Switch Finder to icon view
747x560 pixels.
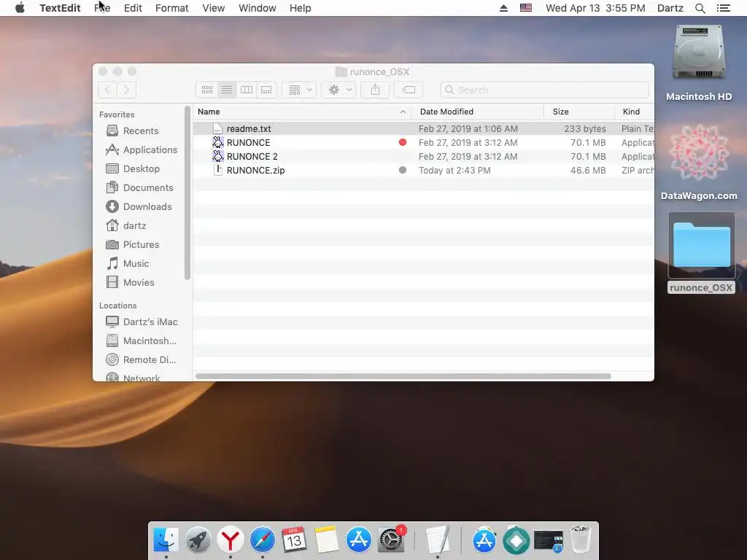pos(206,90)
